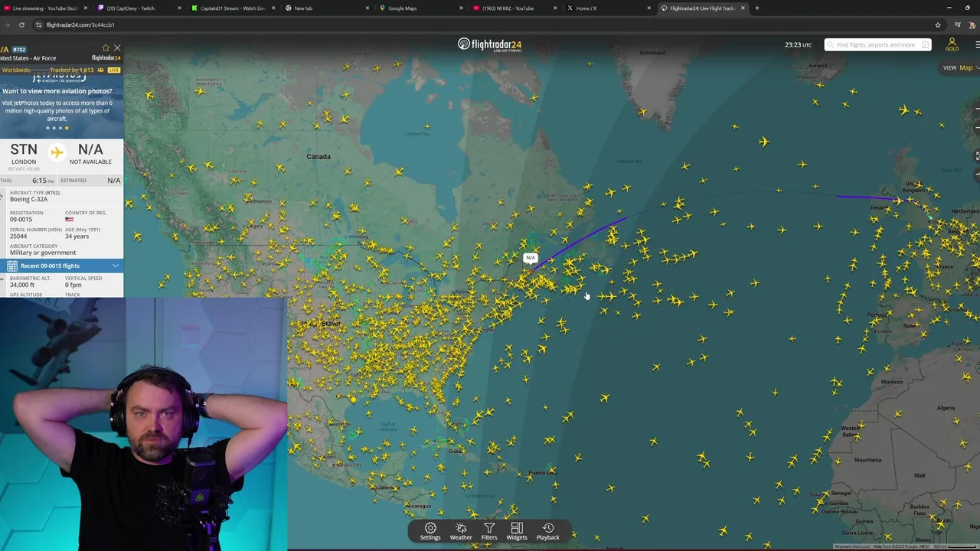Image resolution: width=980 pixels, height=551 pixels.
Task: Click the Mauritania label on map
Action: (x=867, y=460)
